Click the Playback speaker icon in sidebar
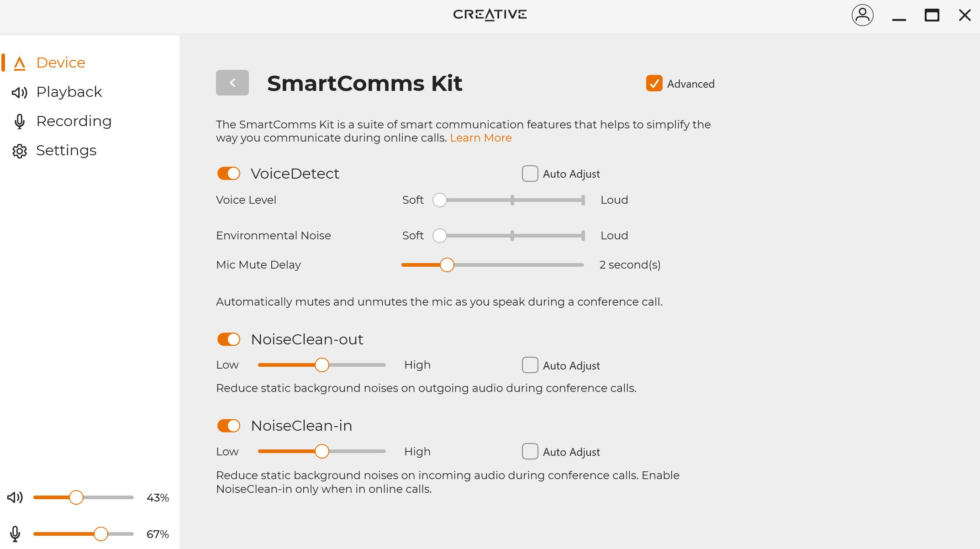 pos(20,92)
